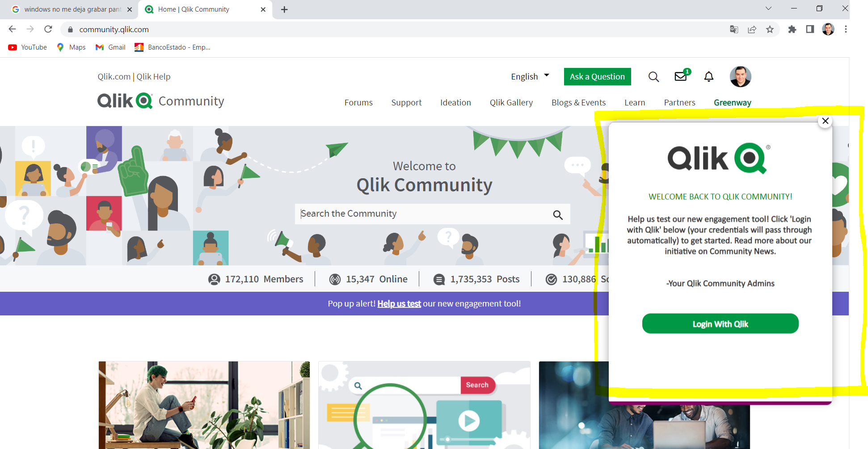The height and width of the screenshot is (449, 868).
Task: Click the 1,735,353 Posts statistic
Action: [476, 279]
